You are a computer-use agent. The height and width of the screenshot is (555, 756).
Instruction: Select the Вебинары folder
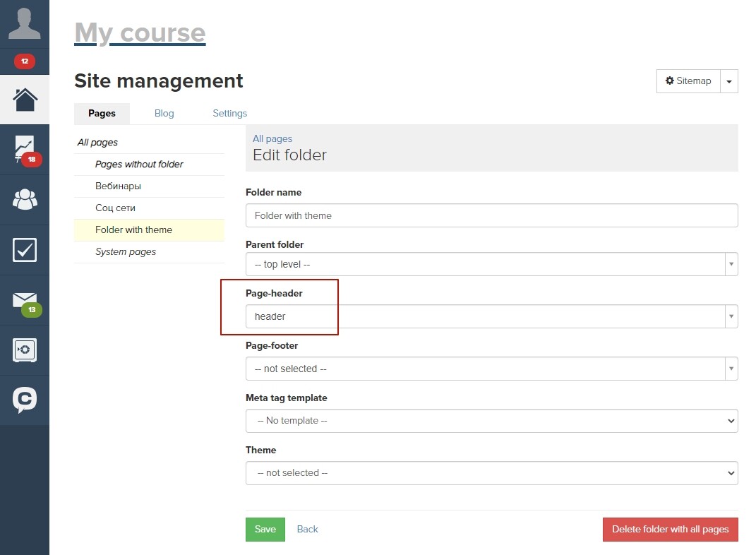pyautogui.click(x=118, y=186)
